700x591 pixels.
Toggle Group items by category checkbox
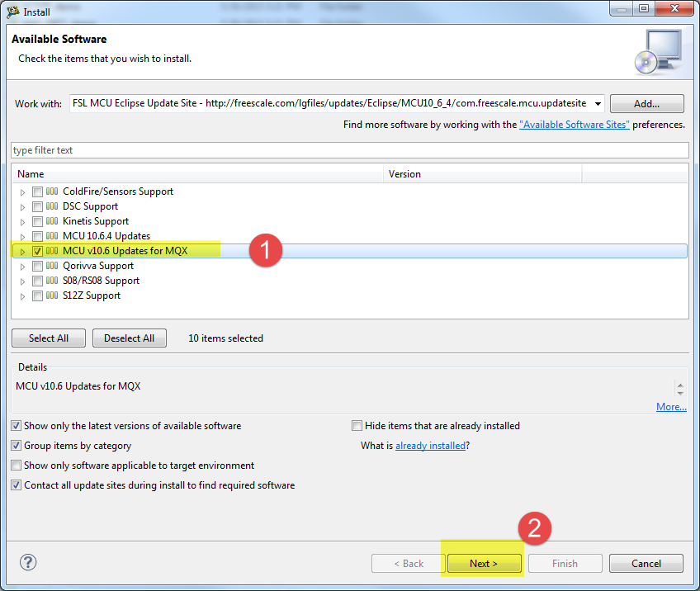16,446
